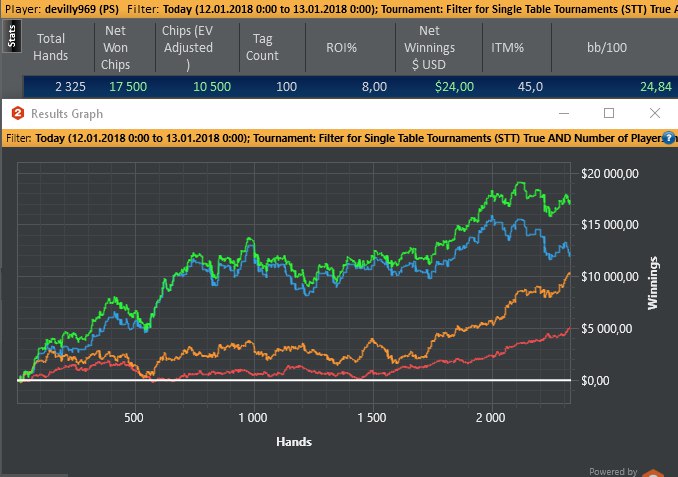The height and width of the screenshot is (477, 678).
Task: Click the $5 000,00 axis label
Action: tap(606, 329)
